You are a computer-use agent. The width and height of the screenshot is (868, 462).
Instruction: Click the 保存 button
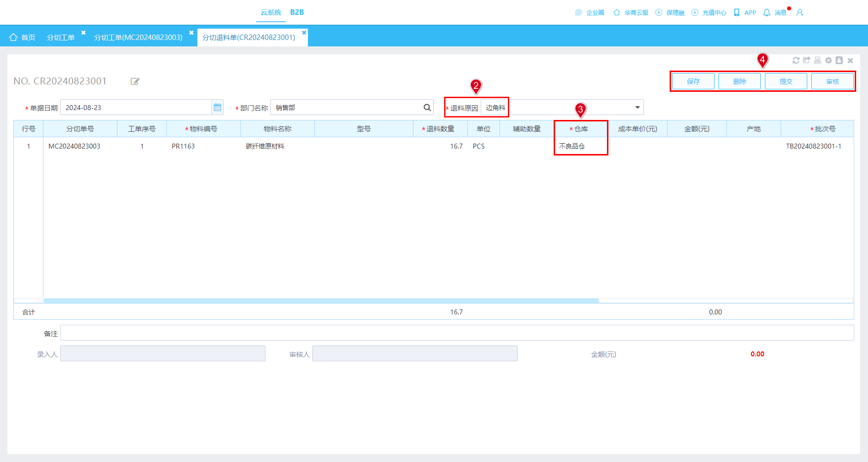pos(693,81)
